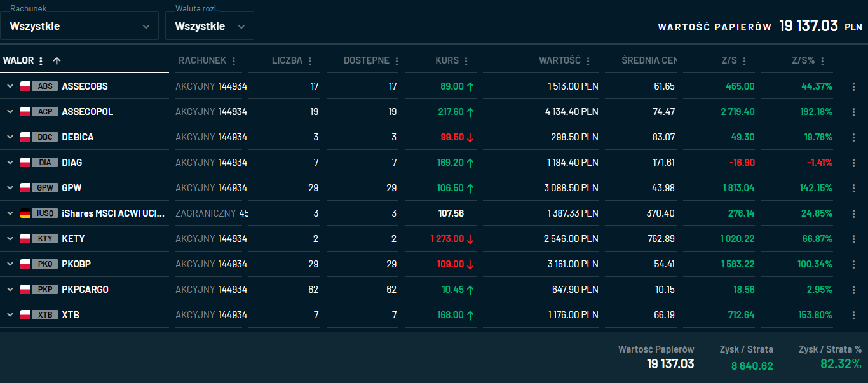Open DIAG row actions menu
This screenshot has height=383, width=868.
pos(854,163)
